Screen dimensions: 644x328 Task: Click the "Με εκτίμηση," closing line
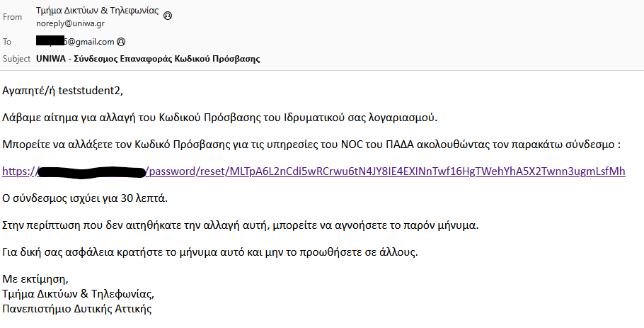[x=35, y=279]
